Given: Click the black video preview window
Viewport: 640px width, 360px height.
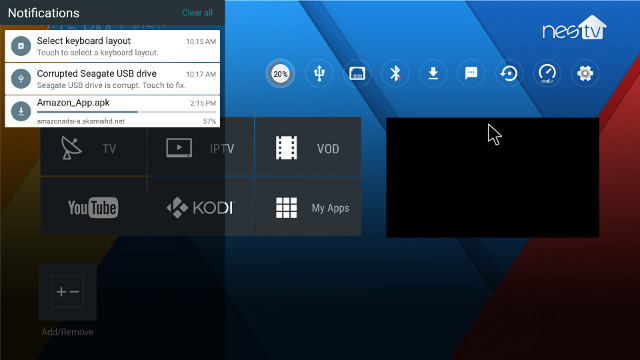Looking at the screenshot, I should click(493, 178).
